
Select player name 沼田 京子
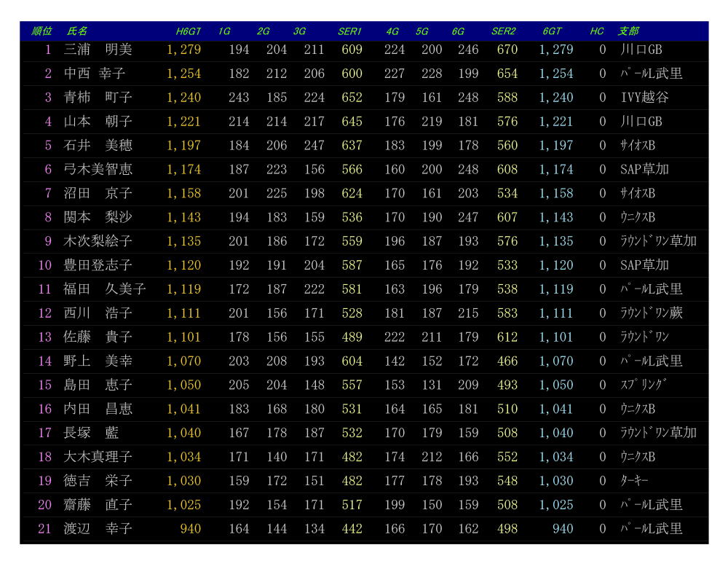tap(98, 193)
